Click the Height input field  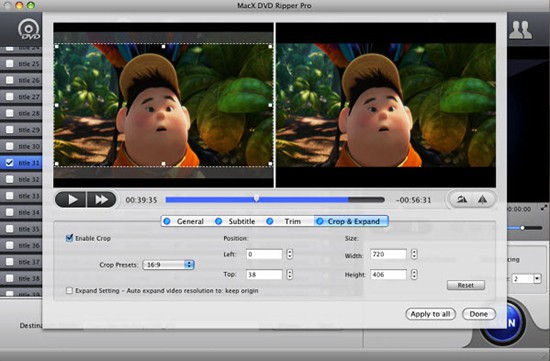pos(388,274)
